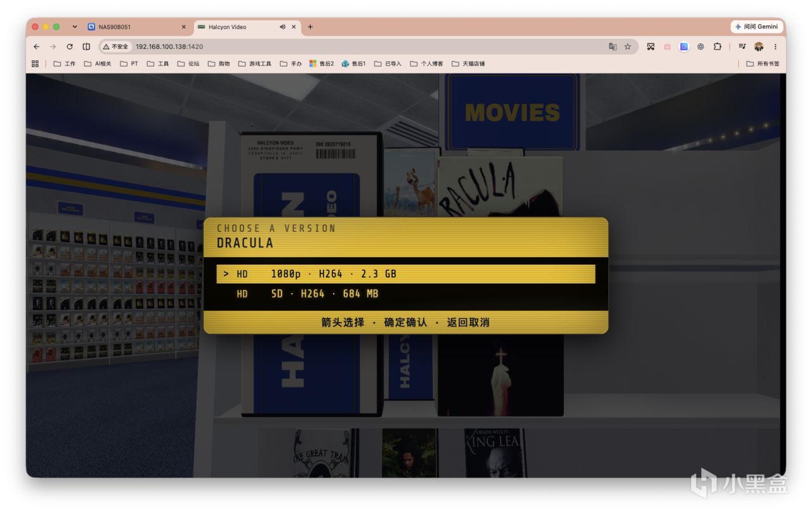The height and width of the screenshot is (512, 812).
Task: Close the NAS908051 tab
Action: pyautogui.click(x=183, y=27)
